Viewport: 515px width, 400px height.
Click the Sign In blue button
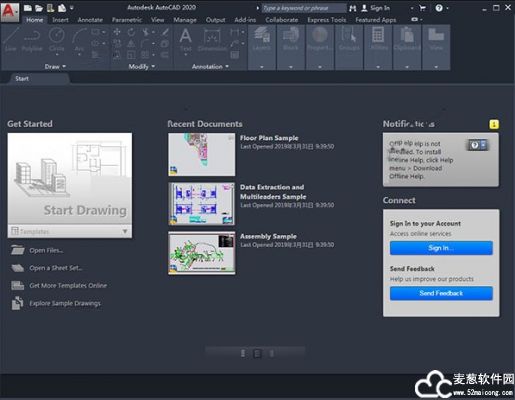coord(441,248)
